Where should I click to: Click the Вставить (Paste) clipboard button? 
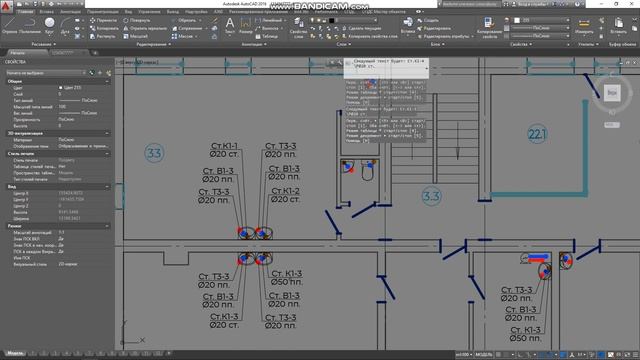pyautogui.click(x=619, y=26)
